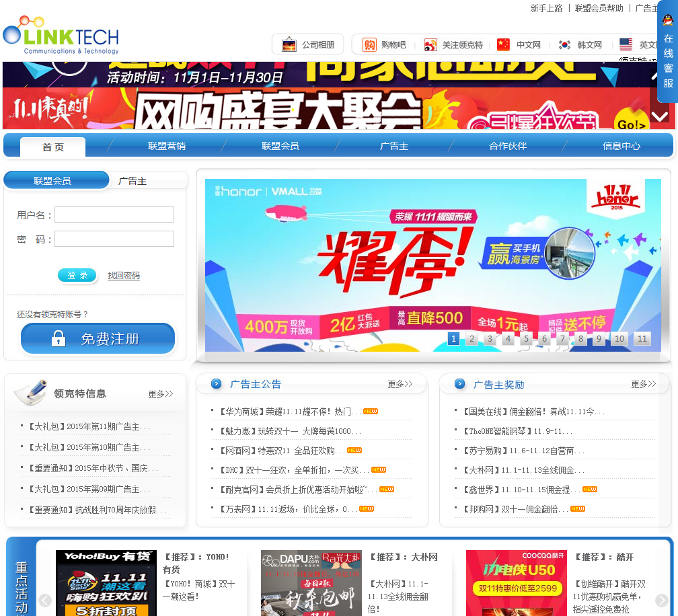This screenshot has width=678, height=616.
Task: Open 【魅力惠】玩转双十一 announcement
Action: 290,431
